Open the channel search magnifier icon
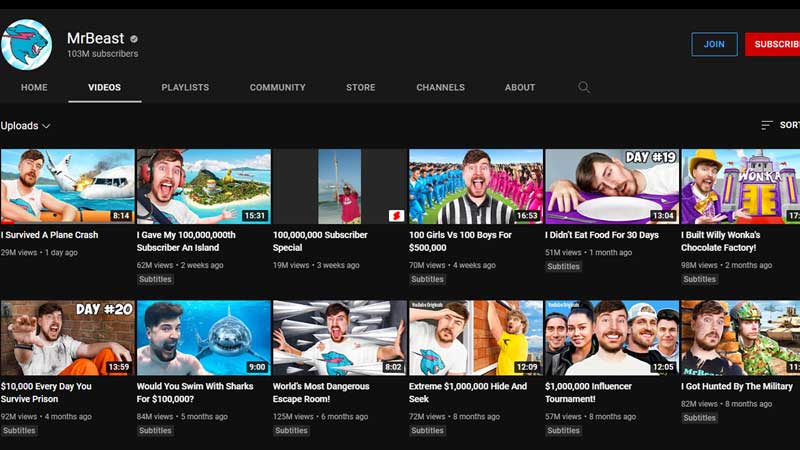Viewport: 800px width, 450px height. (x=584, y=87)
